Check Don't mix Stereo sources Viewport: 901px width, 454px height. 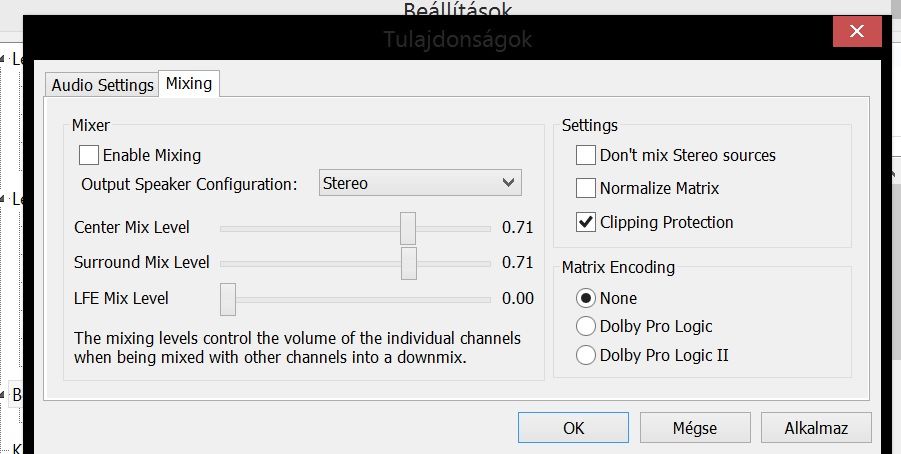pos(586,155)
